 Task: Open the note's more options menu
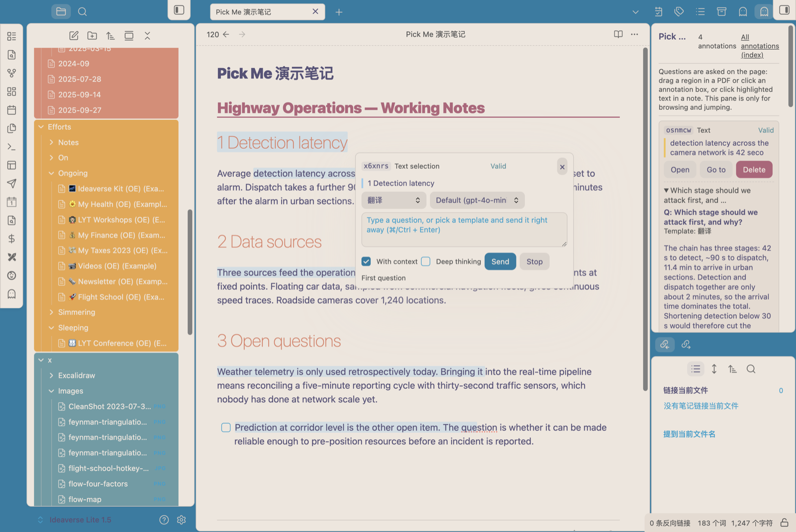tap(634, 34)
